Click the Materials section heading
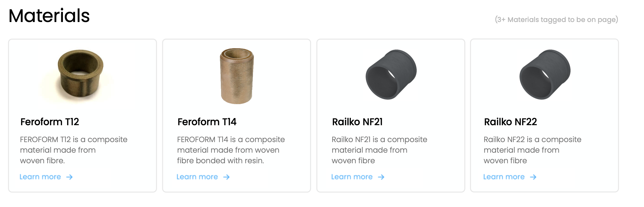 click(x=49, y=15)
